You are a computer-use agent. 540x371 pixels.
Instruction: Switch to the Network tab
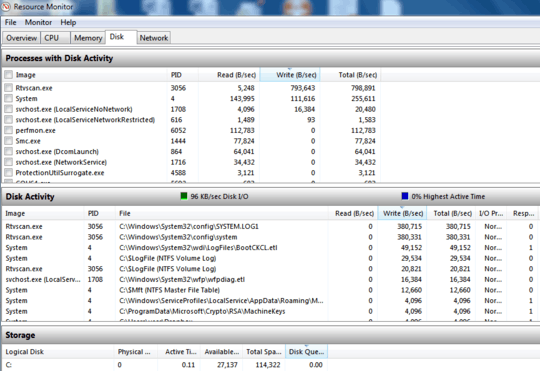[154, 38]
